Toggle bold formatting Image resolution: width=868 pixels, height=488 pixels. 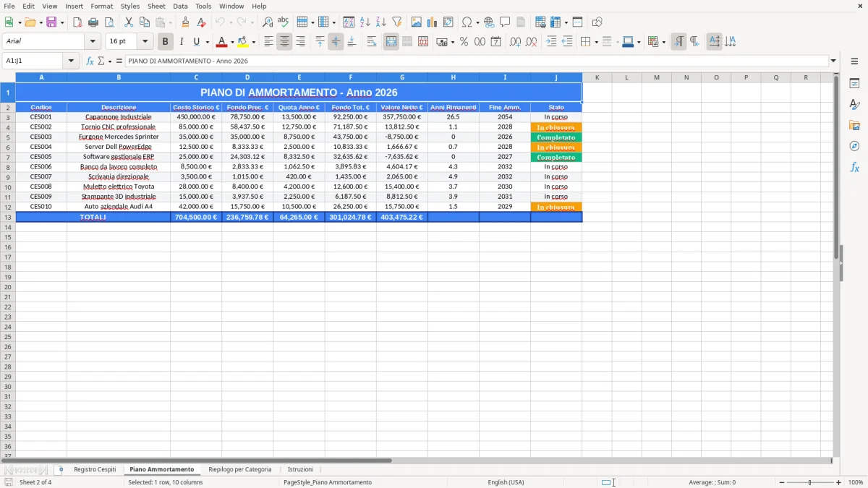pyautogui.click(x=165, y=41)
